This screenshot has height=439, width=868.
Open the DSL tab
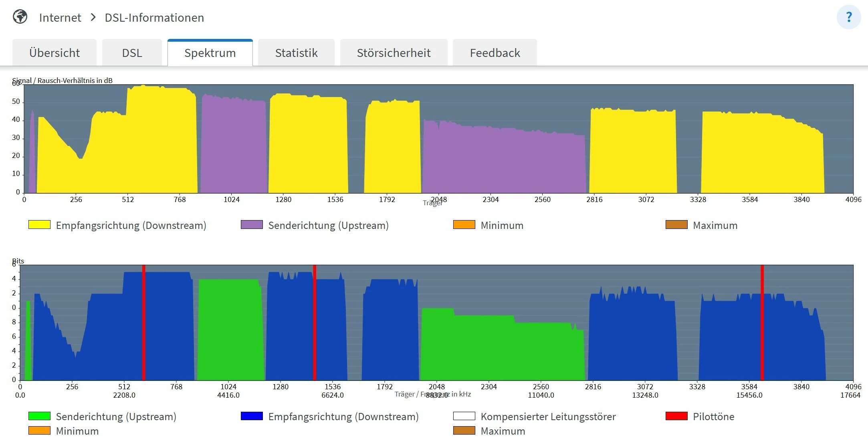point(132,53)
